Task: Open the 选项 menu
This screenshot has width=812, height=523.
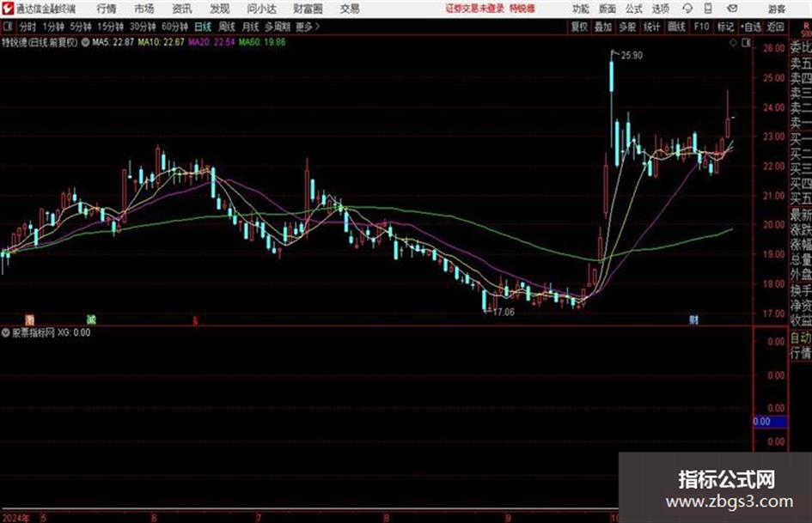Action: 661,9
